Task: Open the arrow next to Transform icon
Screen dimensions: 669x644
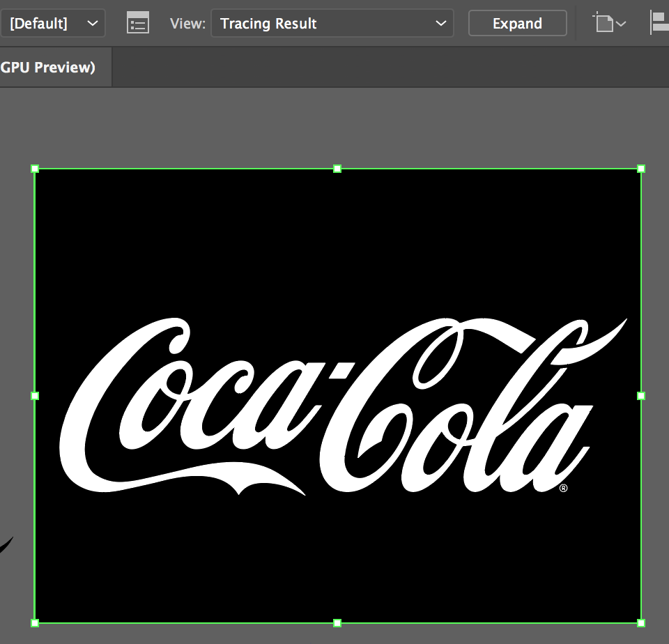Action: click(x=621, y=24)
